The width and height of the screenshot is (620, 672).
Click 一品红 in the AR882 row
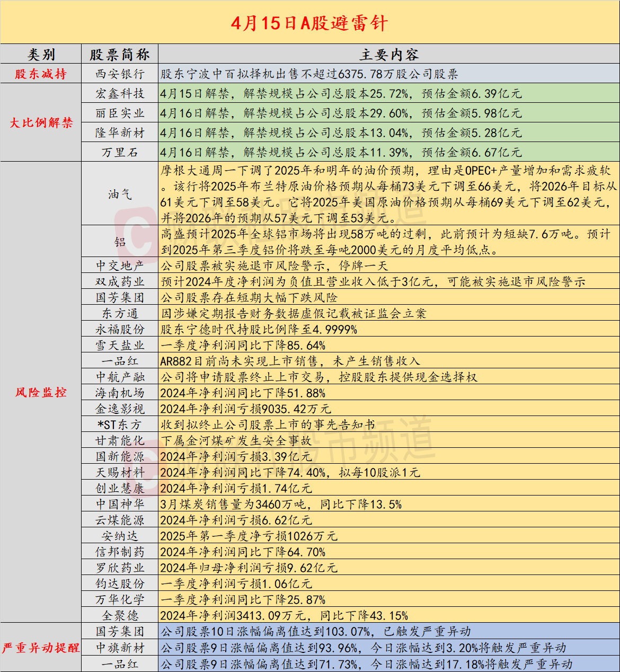120,361
